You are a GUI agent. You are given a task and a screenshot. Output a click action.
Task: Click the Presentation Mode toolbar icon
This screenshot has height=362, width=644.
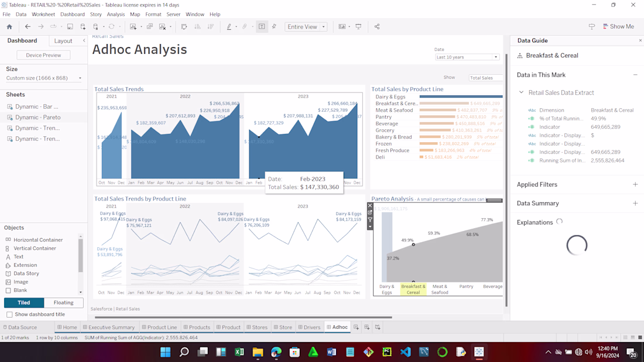[x=358, y=27]
